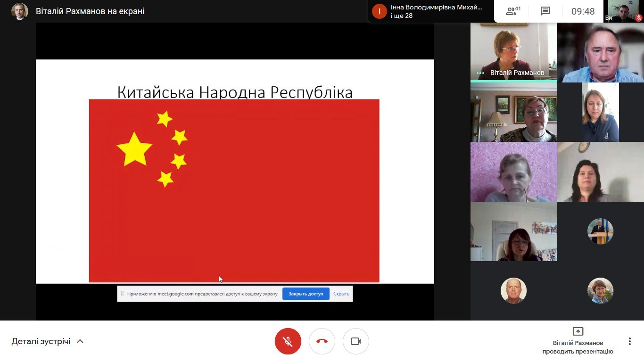Click the red 'I' avatar notification

click(380, 11)
